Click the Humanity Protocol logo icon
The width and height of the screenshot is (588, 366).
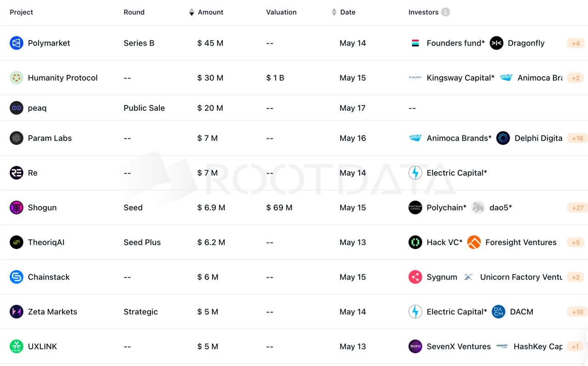click(17, 78)
